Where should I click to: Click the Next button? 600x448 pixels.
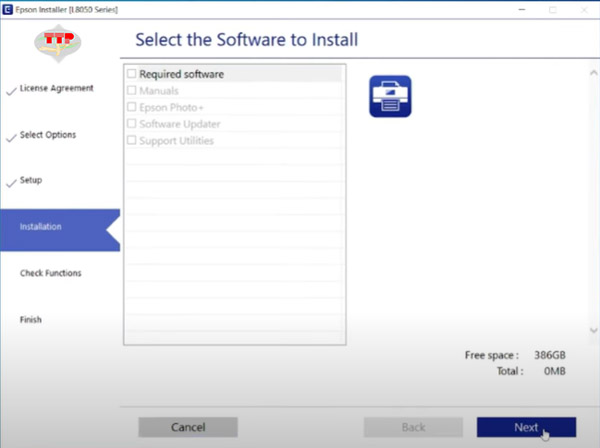point(526,427)
